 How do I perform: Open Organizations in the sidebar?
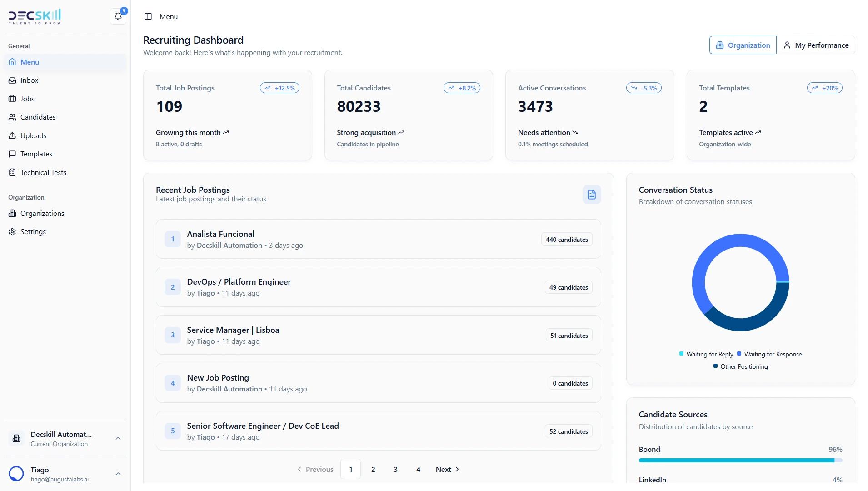coord(65,214)
